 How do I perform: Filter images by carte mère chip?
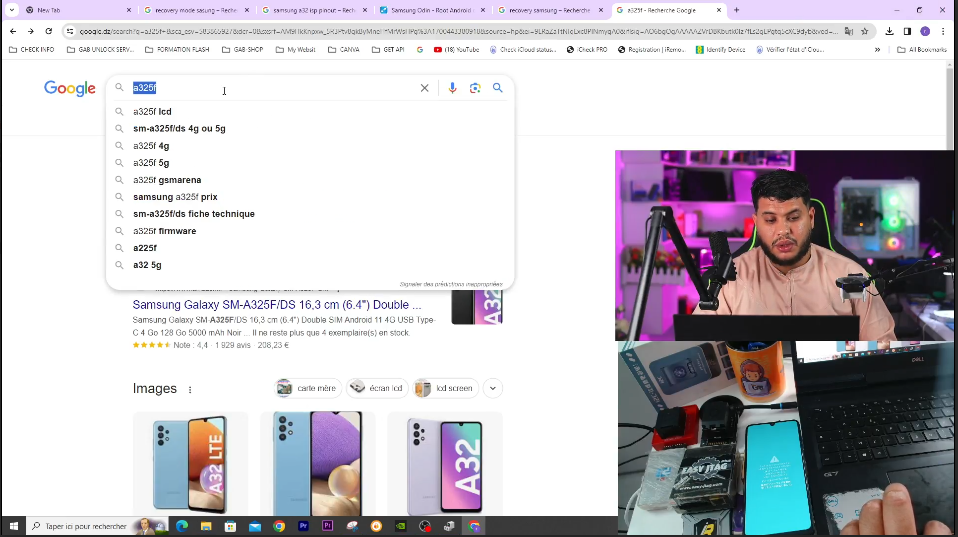tap(308, 388)
